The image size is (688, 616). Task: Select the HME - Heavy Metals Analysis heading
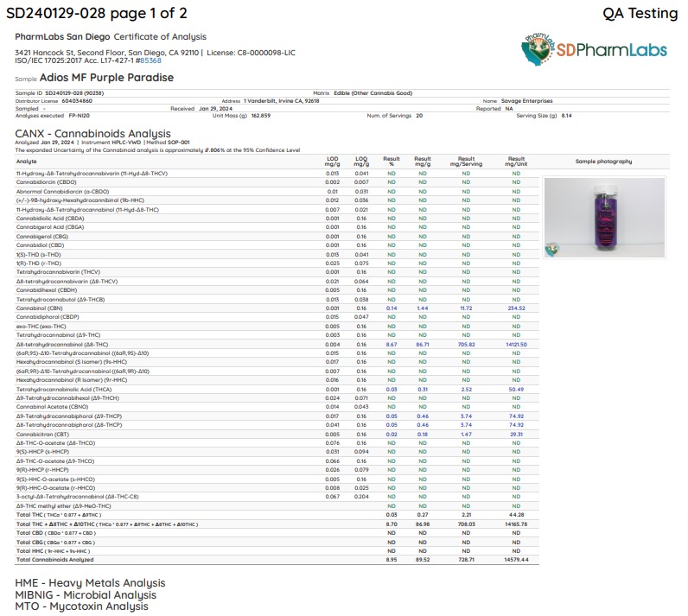point(90,582)
